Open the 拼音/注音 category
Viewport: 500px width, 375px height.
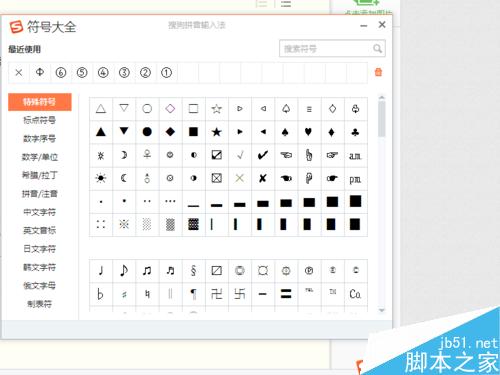coord(40,193)
